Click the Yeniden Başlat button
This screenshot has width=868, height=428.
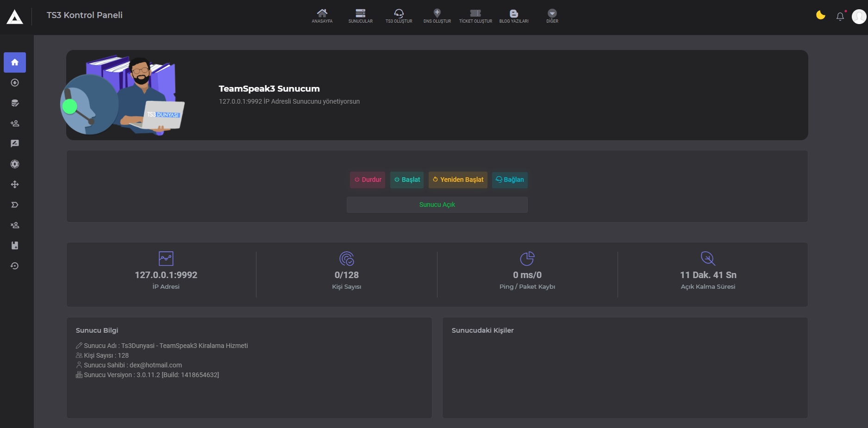click(x=458, y=180)
